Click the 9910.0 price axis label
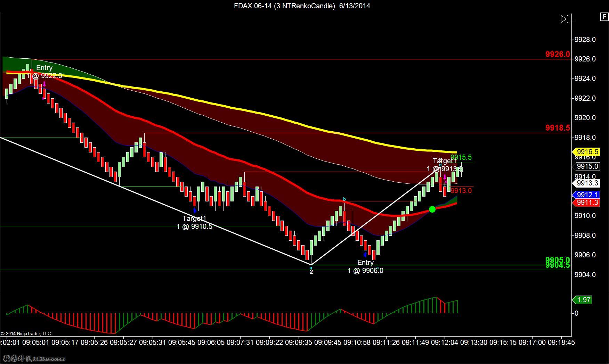 click(585, 216)
